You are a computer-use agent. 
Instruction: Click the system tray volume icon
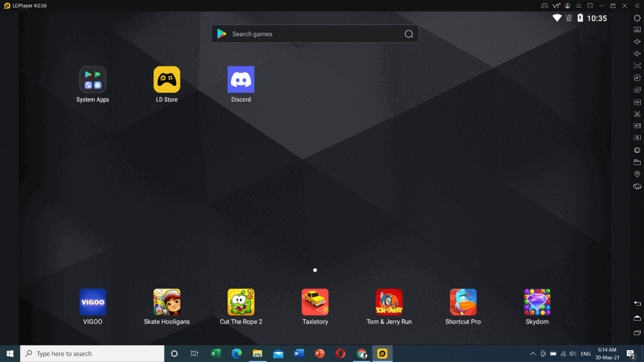tap(573, 353)
